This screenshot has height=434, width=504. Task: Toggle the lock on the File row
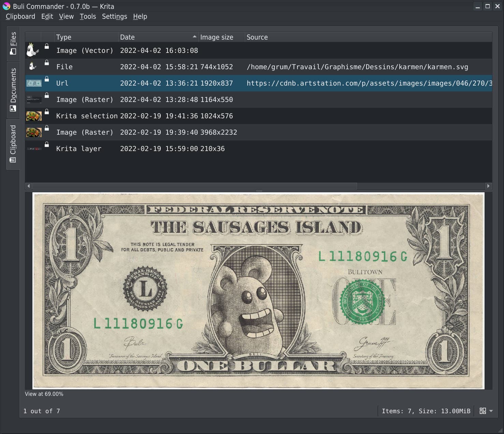tap(47, 62)
